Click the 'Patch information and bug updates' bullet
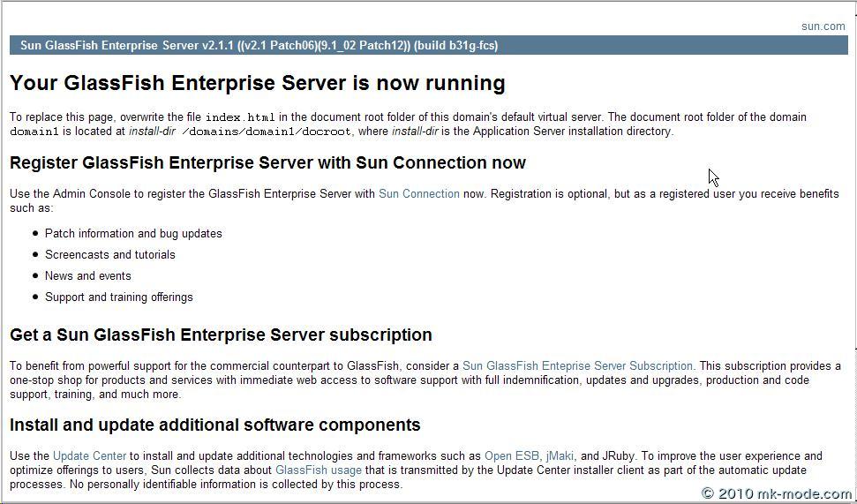857x504 pixels. 133,234
